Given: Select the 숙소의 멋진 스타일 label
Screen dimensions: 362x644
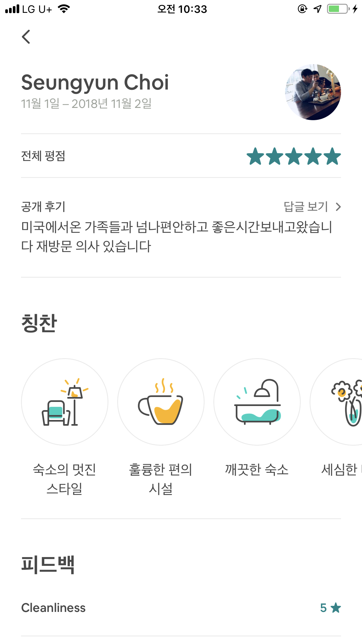Looking at the screenshot, I should click(x=64, y=479).
